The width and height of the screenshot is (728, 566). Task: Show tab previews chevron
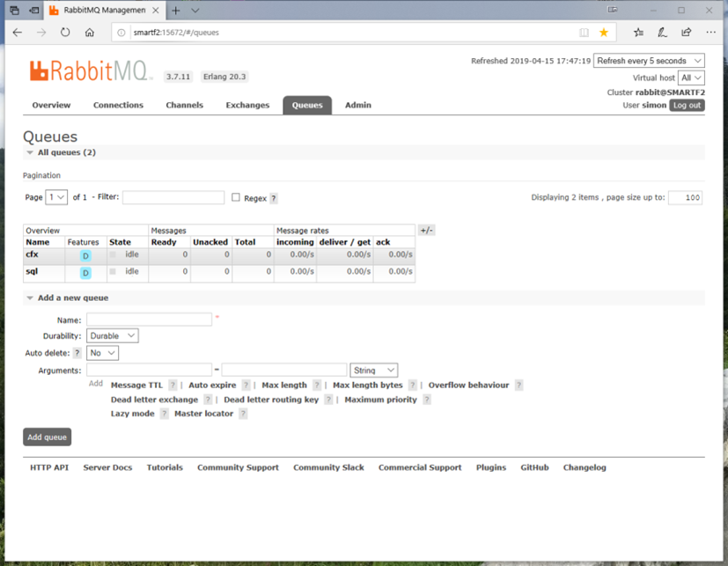click(x=195, y=11)
